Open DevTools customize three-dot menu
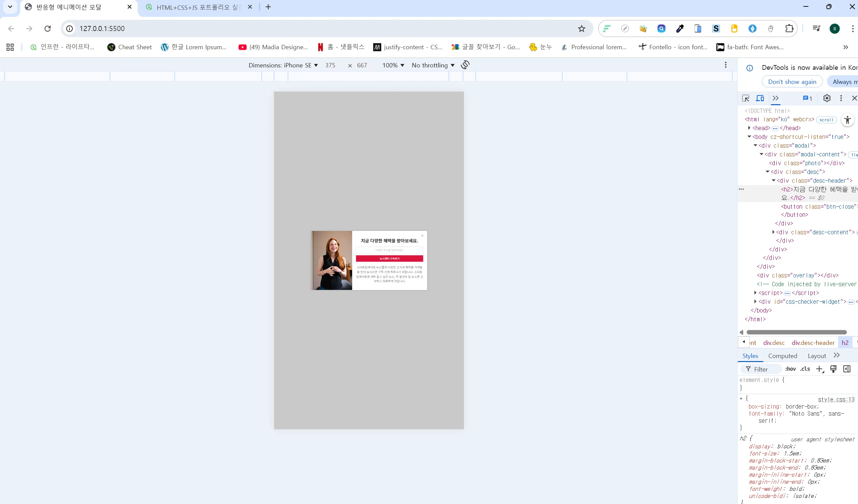This screenshot has height=504, width=858. coord(841,98)
